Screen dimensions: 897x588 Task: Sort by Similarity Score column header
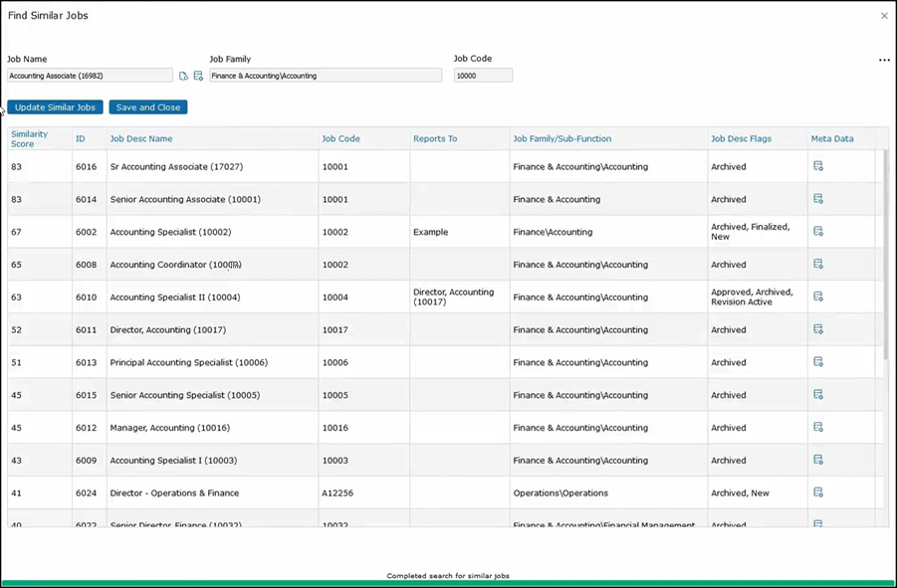click(29, 138)
